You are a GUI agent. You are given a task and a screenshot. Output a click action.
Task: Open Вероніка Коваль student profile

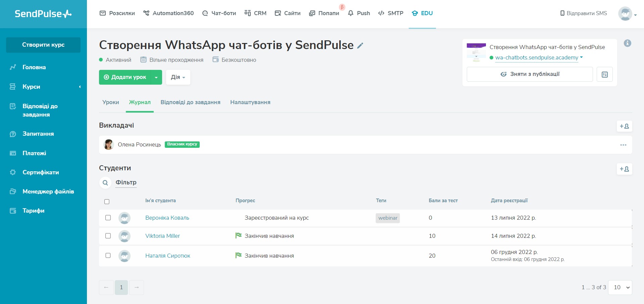(x=167, y=218)
